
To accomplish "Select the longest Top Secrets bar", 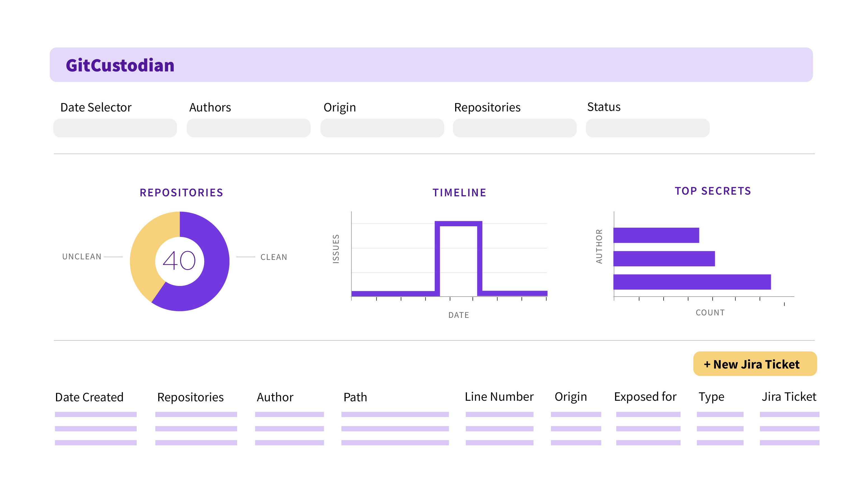I will point(692,282).
